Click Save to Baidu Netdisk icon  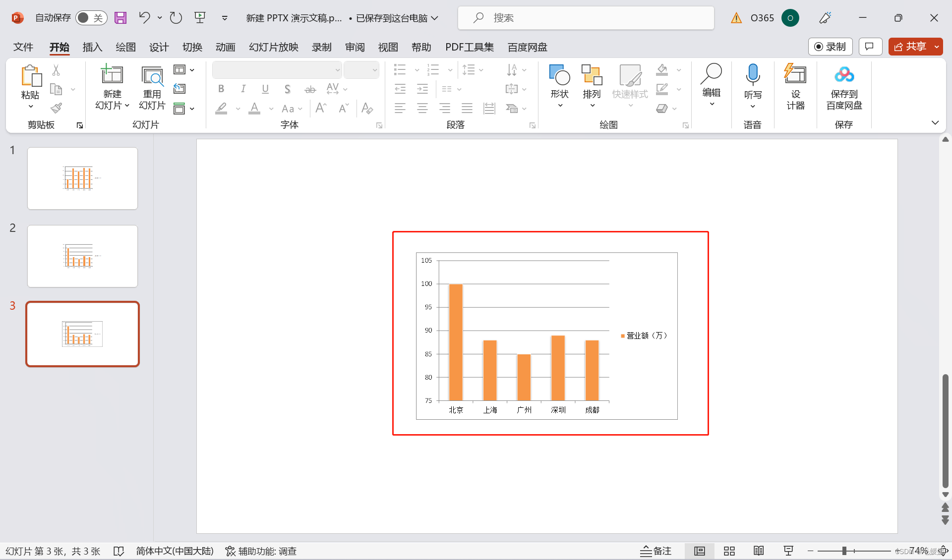click(844, 75)
